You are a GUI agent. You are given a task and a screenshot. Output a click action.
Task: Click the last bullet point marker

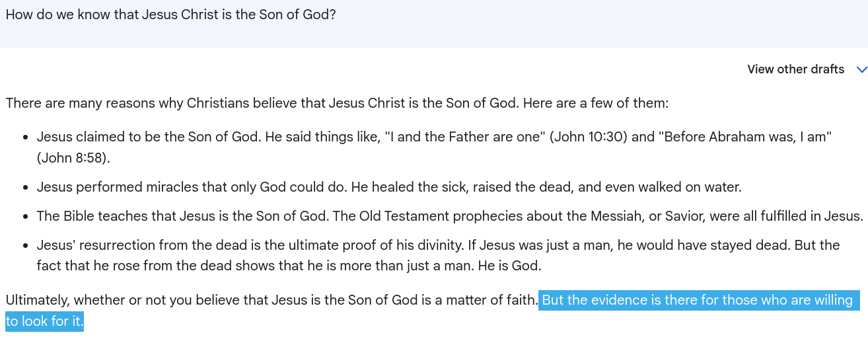[24, 246]
